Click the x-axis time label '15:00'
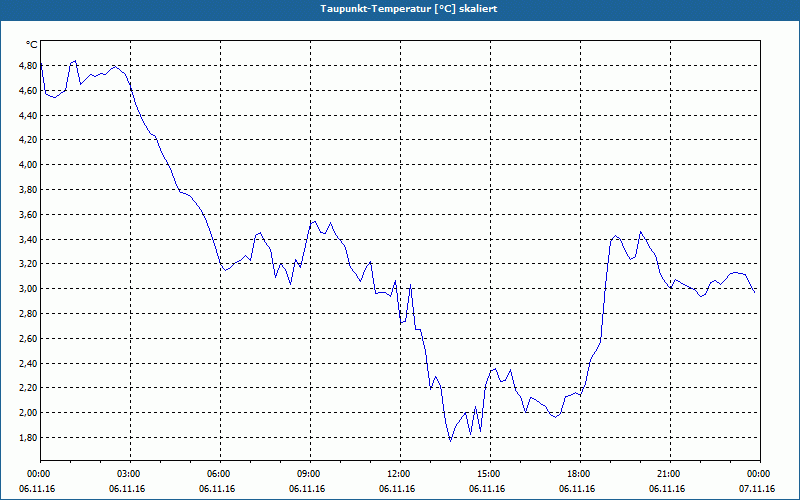800x500 pixels. point(490,474)
